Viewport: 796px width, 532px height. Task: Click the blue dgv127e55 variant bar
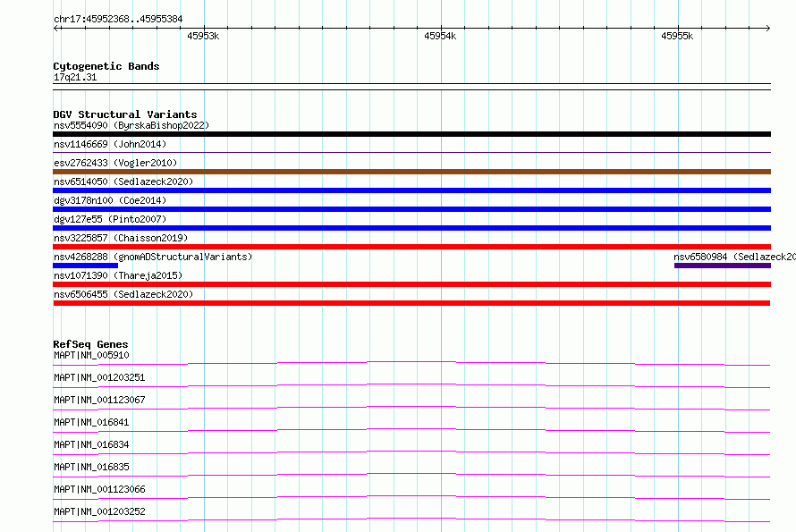pos(411,228)
